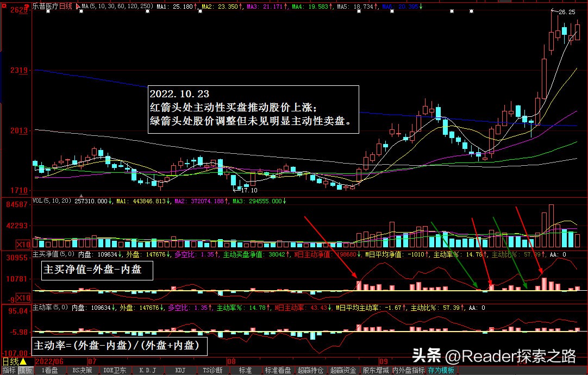Click the 84587 volume axis label
The height and width of the screenshot is (375, 588).
click(16, 204)
